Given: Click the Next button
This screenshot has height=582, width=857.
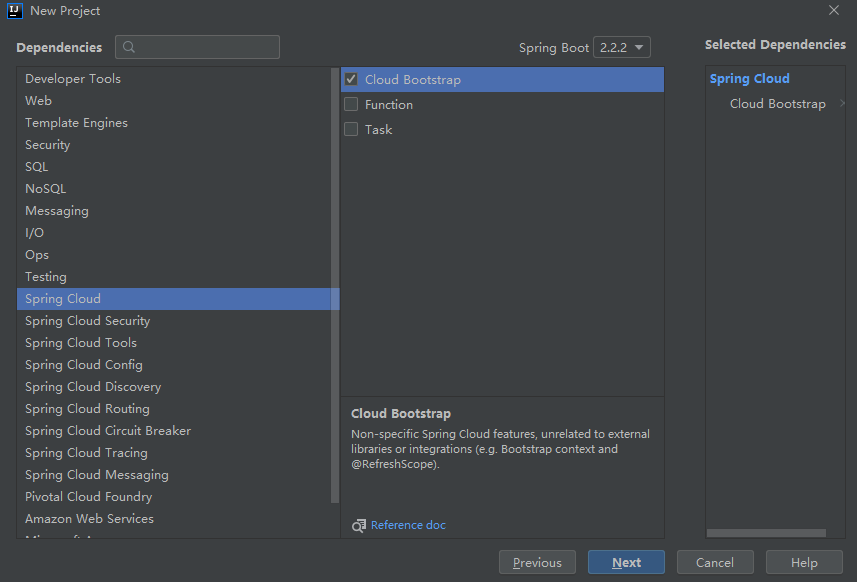Looking at the screenshot, I should [x=626, y=562].
